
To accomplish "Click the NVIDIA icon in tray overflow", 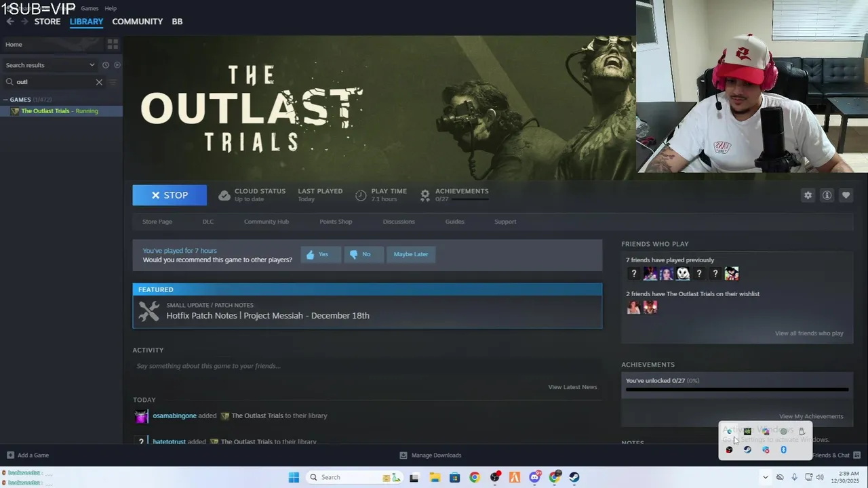I will 747,431.
